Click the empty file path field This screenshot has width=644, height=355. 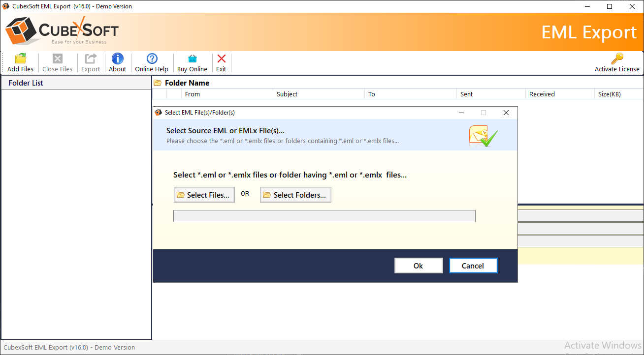point(324,216)
